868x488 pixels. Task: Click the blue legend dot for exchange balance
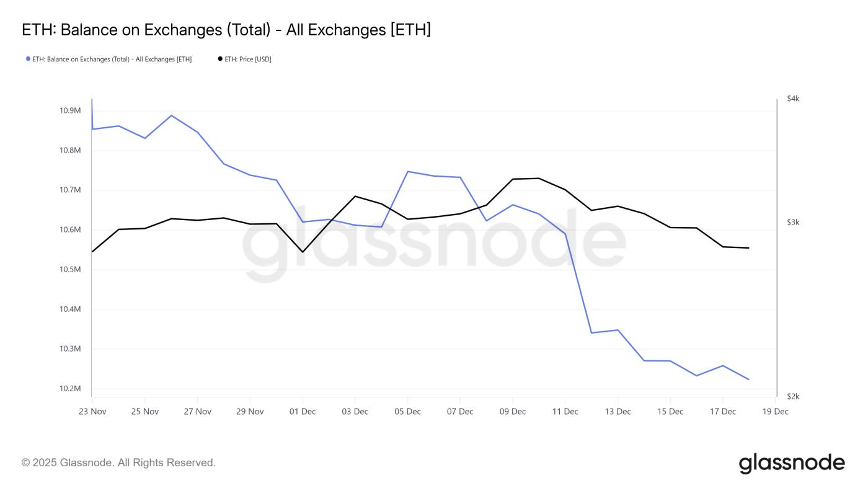(28, 59)
